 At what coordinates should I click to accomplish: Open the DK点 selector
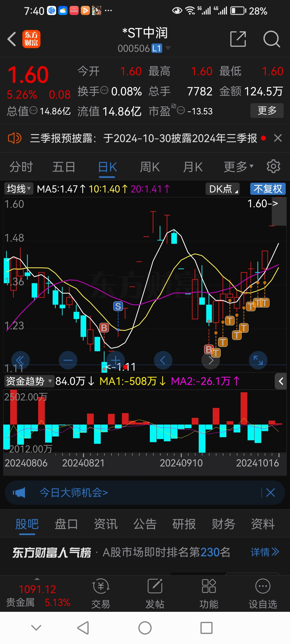click(223, 189)
